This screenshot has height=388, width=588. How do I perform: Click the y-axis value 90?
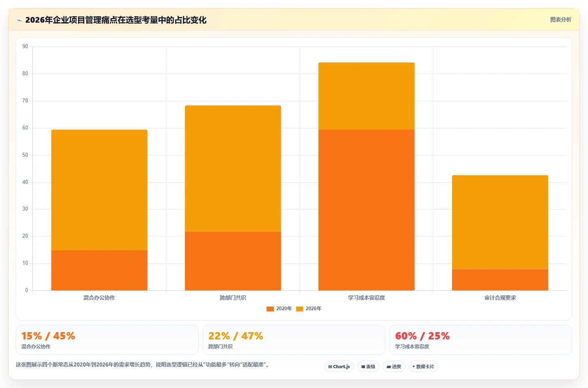25,47
